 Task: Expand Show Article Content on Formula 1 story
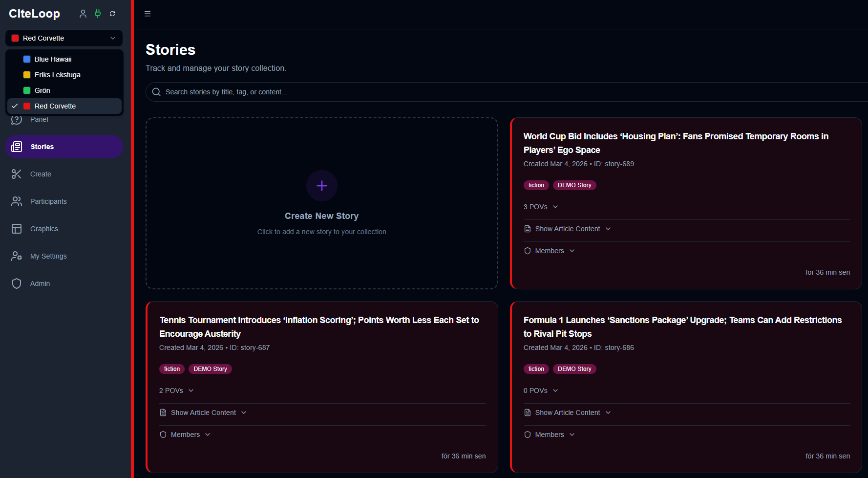(568, 413)
